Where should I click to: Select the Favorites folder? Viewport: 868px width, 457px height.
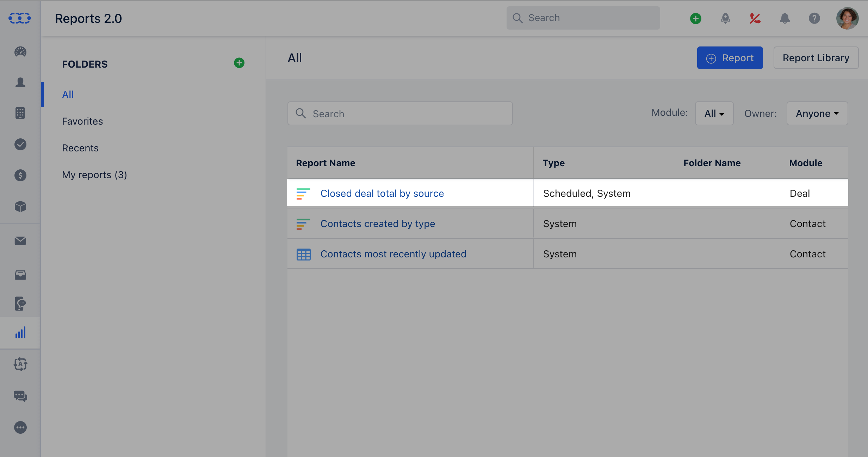pyautogui.click(x=82, y=121)
